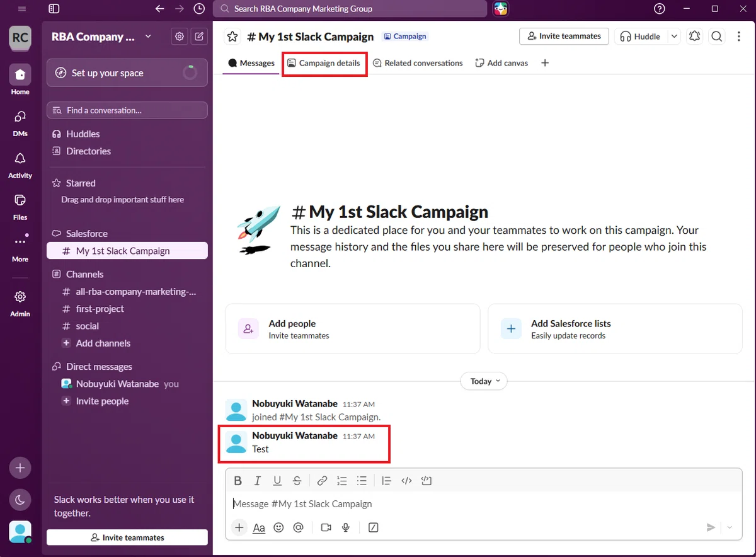
Task: Toggle the sidebar panel icon
Action: pos(54,9)
